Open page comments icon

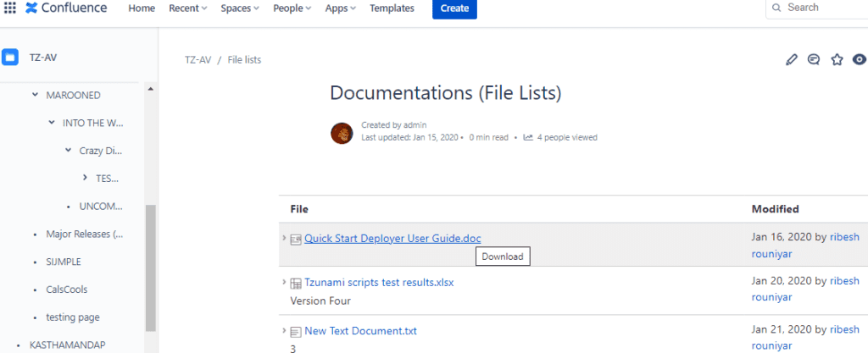[814, 59]
